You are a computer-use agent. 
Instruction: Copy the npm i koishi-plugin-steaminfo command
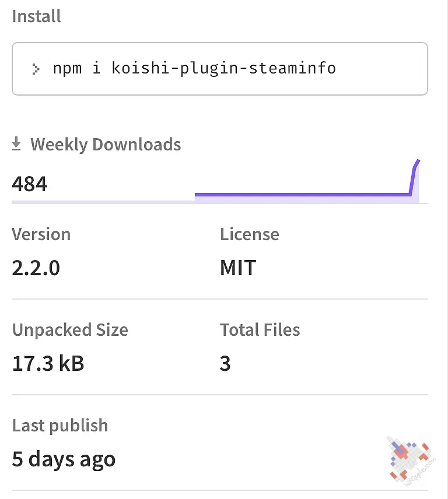point(194,68)
